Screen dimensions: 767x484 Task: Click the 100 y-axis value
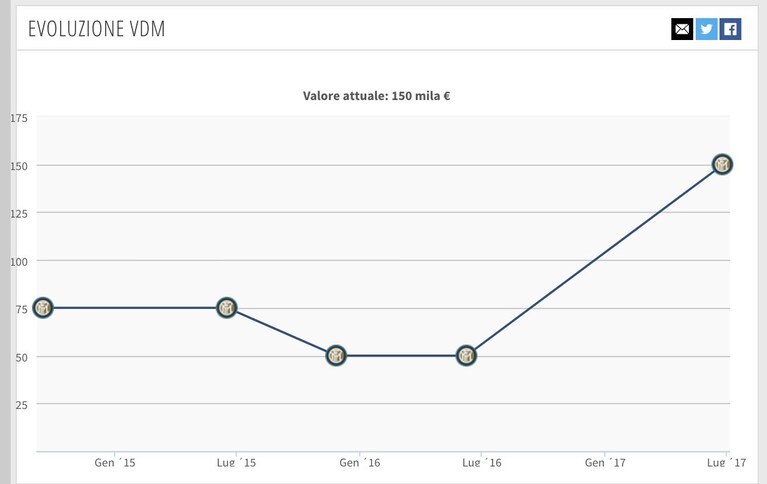(19, 261)
